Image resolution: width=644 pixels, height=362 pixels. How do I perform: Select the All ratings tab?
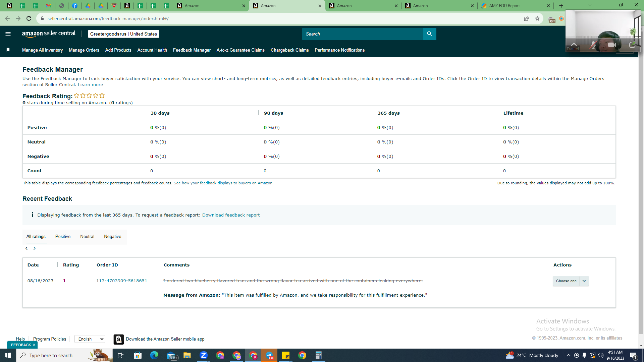[x=36, y=237]
